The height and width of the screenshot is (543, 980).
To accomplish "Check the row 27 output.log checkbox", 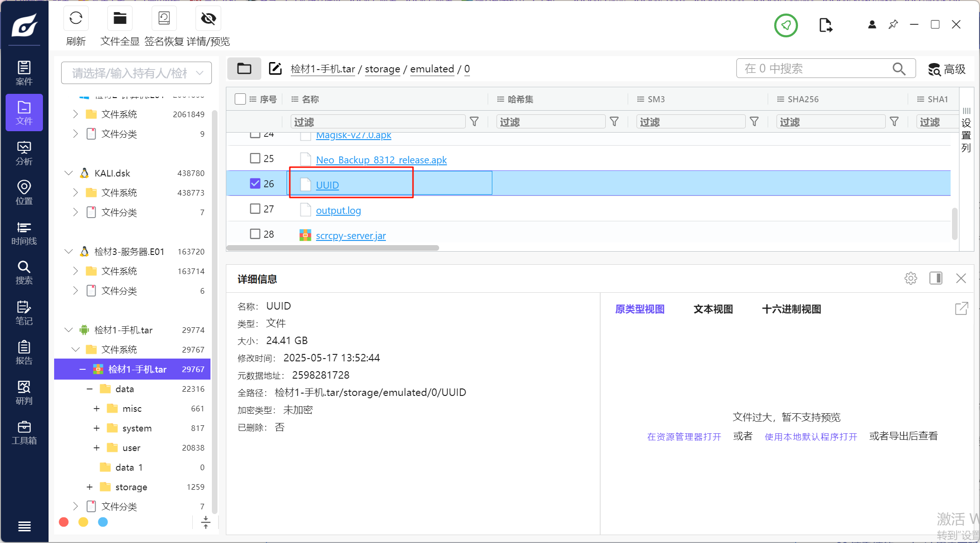I will (x=255, y=209).
